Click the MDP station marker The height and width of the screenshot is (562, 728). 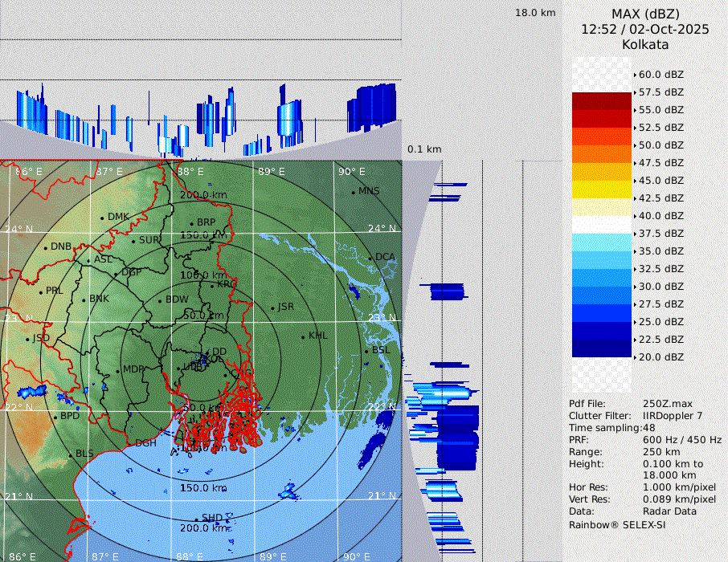tap(118, 370)
